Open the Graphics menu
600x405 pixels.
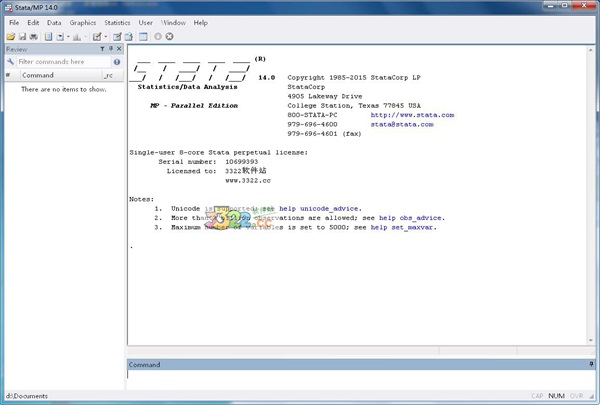[83, 23]
